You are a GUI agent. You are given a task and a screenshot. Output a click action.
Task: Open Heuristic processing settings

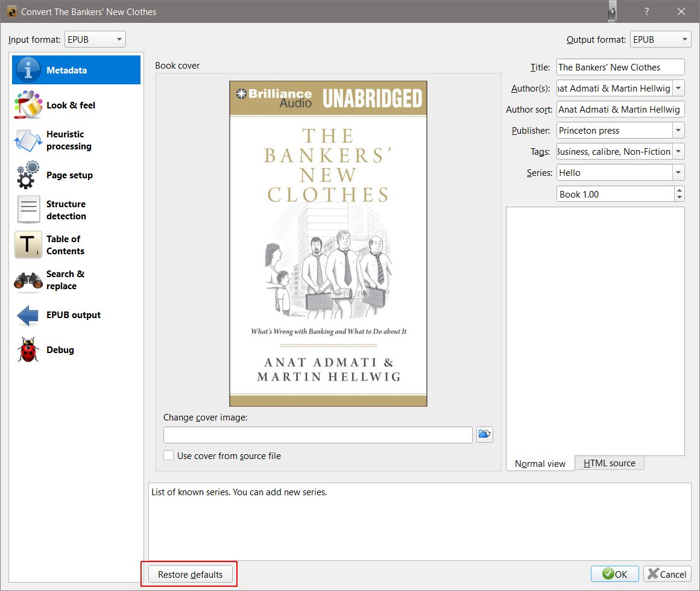tap(76, 140)
